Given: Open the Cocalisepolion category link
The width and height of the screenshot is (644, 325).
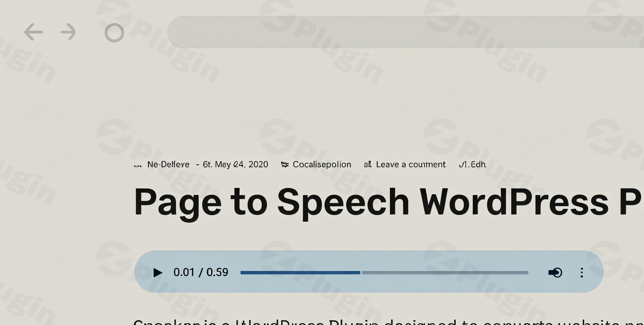Looking at the screenshot, I should (x=322, y=164).
